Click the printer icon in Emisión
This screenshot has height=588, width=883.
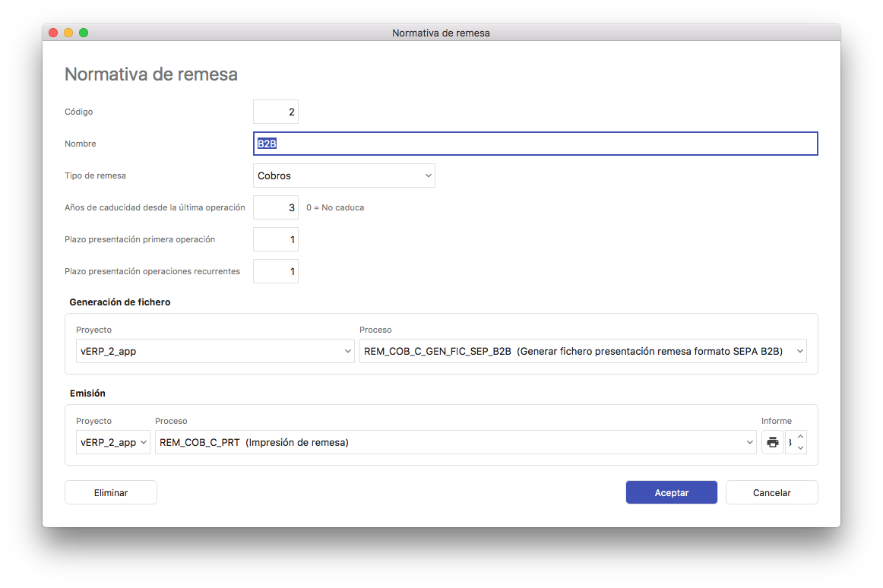click(x=772, y=442)
